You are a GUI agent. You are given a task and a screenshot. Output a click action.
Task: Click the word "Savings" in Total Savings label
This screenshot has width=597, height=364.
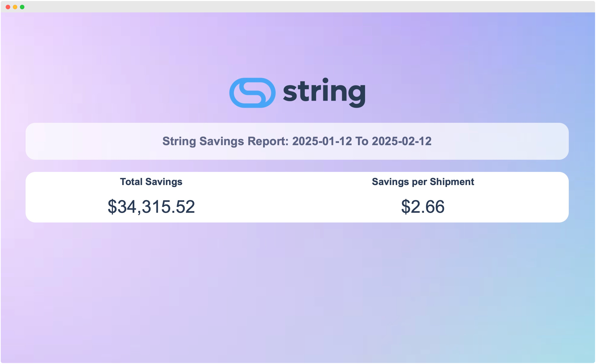pos(164,182)
